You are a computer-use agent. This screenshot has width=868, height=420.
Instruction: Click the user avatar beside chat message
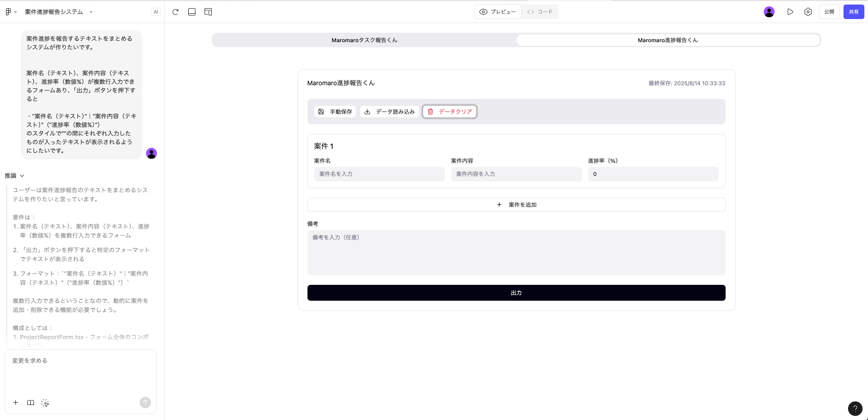[x=151, y=153]
